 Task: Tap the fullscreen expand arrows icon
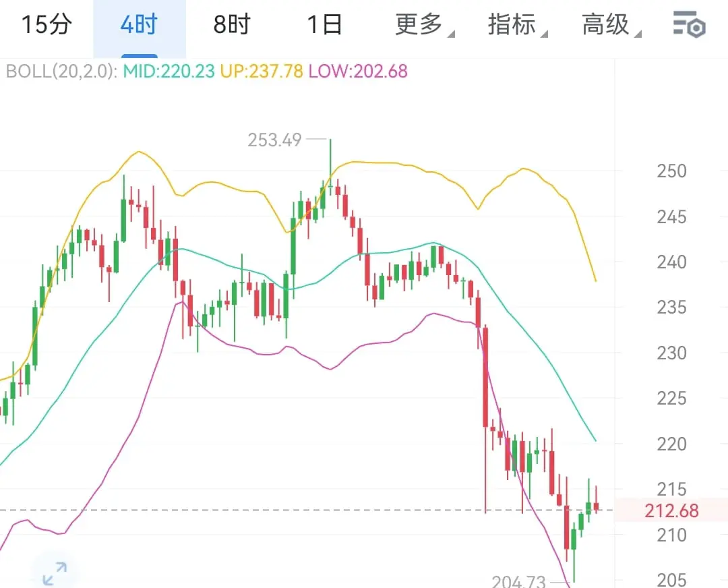click(x=55, y=573)
